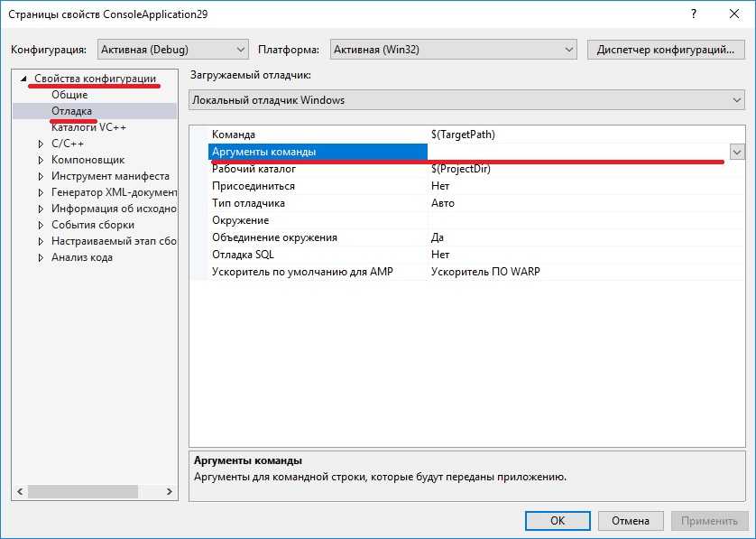Select the Тип отладчика property row
This screenshot has height=539, width=756.
coord(248,203)
